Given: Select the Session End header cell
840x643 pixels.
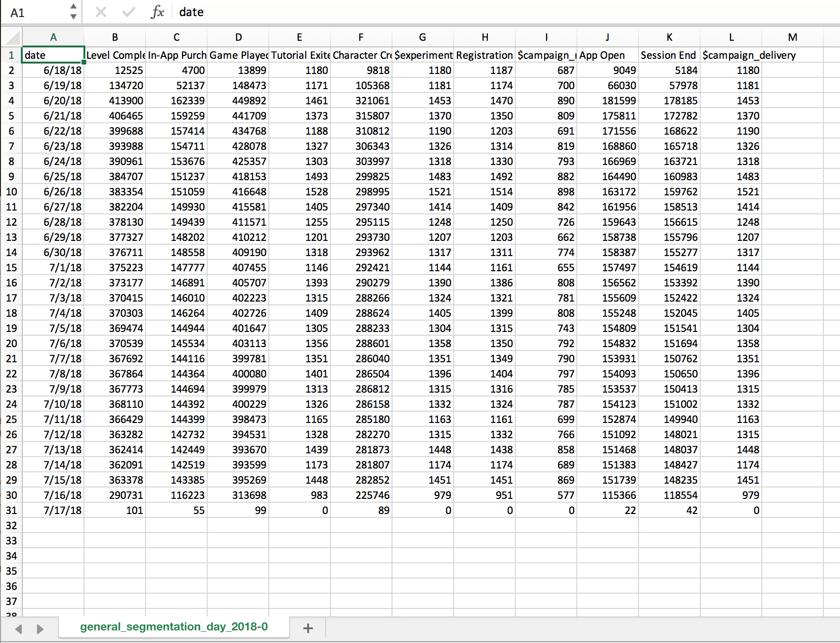Looking at the screenshot, I should click(x=669, y=55).
